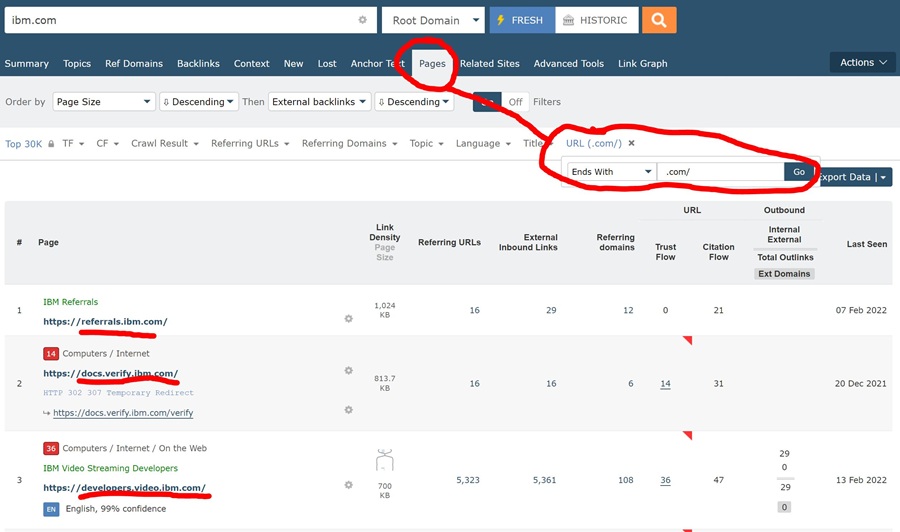Viewport: 900px width, 532px height.
Task: Click the External Inbound Links column header
Action: click(x=528, y=242)
